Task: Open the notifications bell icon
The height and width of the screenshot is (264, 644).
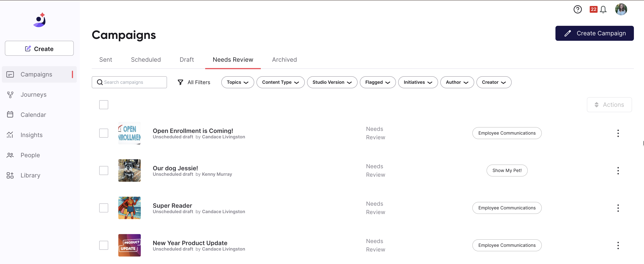Action: point(603,10)
